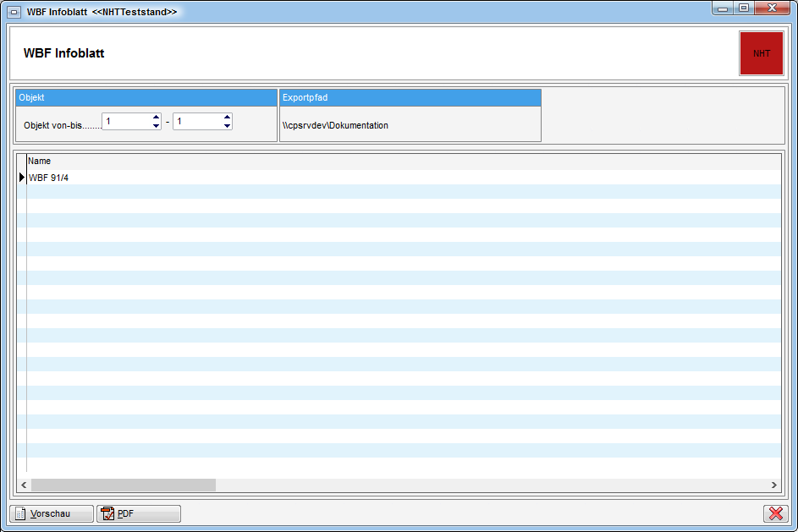Increase the Objekt von value with up arrow

(156, 118)
